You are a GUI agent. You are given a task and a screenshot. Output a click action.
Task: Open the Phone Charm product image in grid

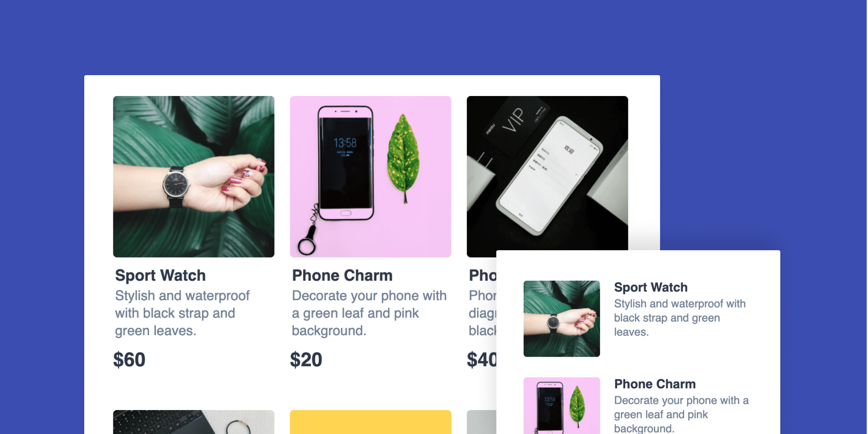[x=370, y=176]
